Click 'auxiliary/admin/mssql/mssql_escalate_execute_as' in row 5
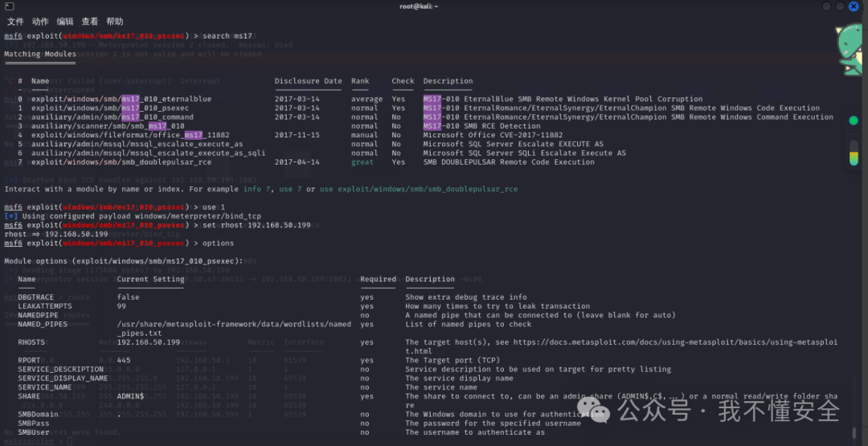 (x=137, y=144)
